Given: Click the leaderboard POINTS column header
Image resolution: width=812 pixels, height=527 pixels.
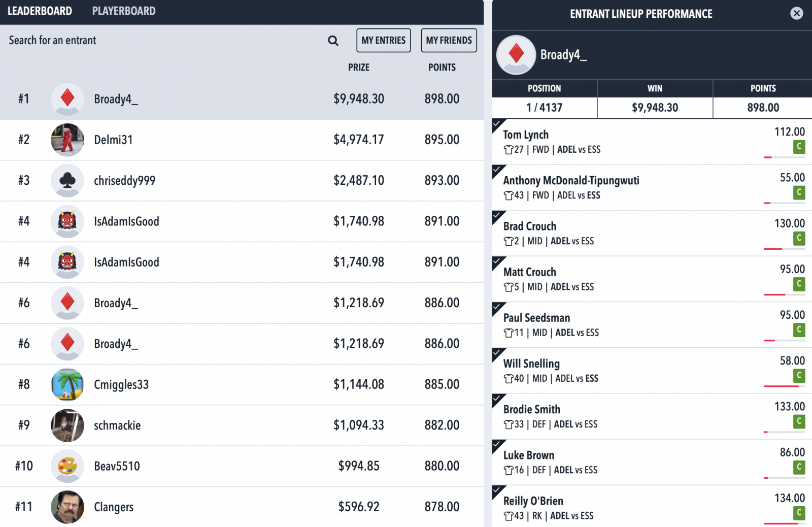Looking at the screenshot, I should [442, 68].
